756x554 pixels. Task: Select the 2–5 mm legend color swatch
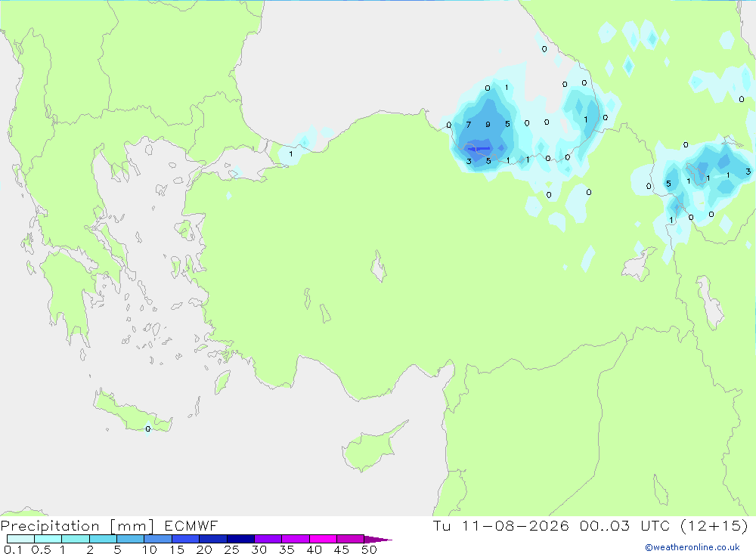(103, 539)
